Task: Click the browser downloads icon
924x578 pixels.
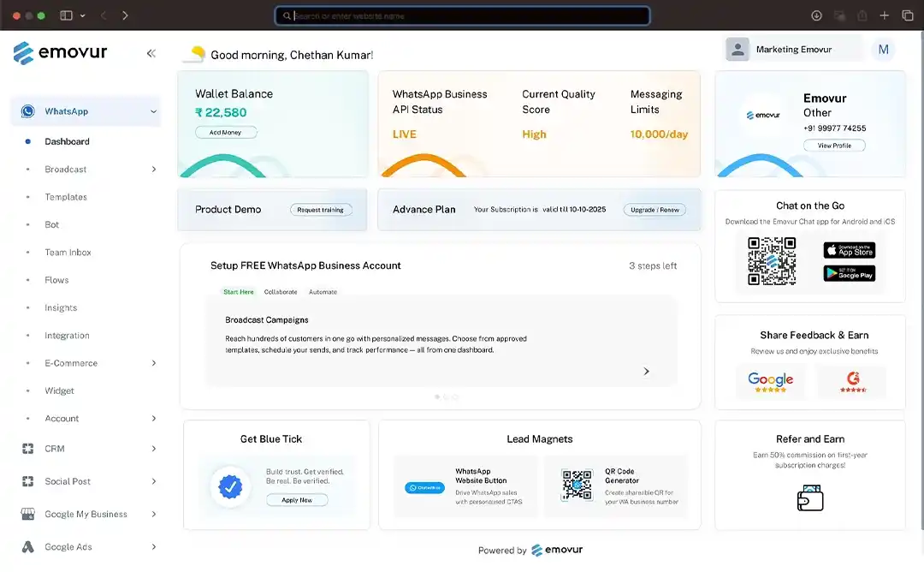Action: pyautogui.click(x=816, y=15)
